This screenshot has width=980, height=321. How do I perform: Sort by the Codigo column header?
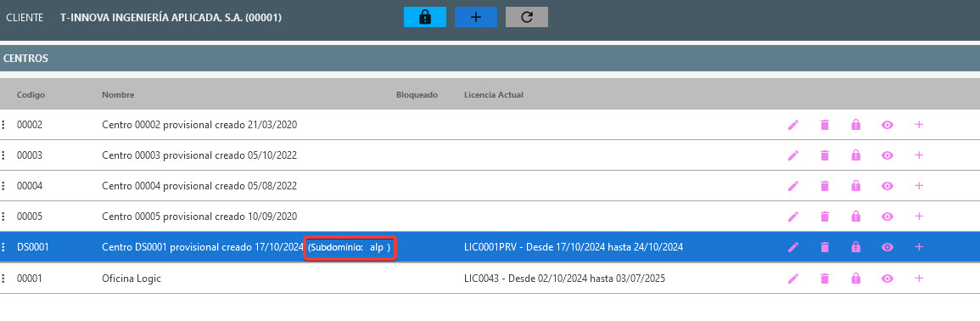click(31, 94)
